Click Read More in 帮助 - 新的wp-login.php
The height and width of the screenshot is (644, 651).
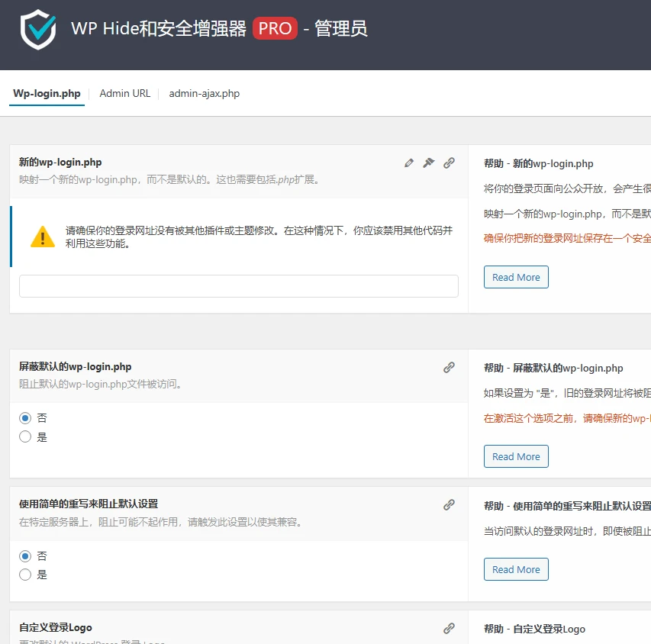point(516,277)
